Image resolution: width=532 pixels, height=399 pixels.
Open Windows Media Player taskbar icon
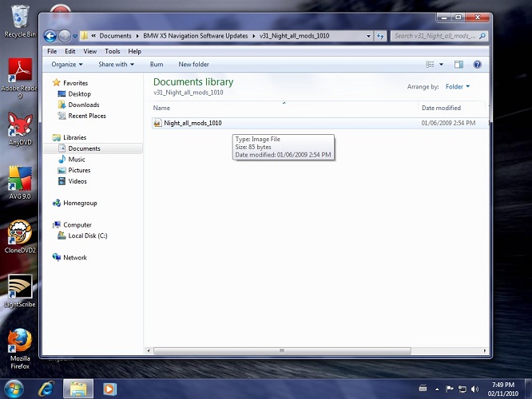109,389
